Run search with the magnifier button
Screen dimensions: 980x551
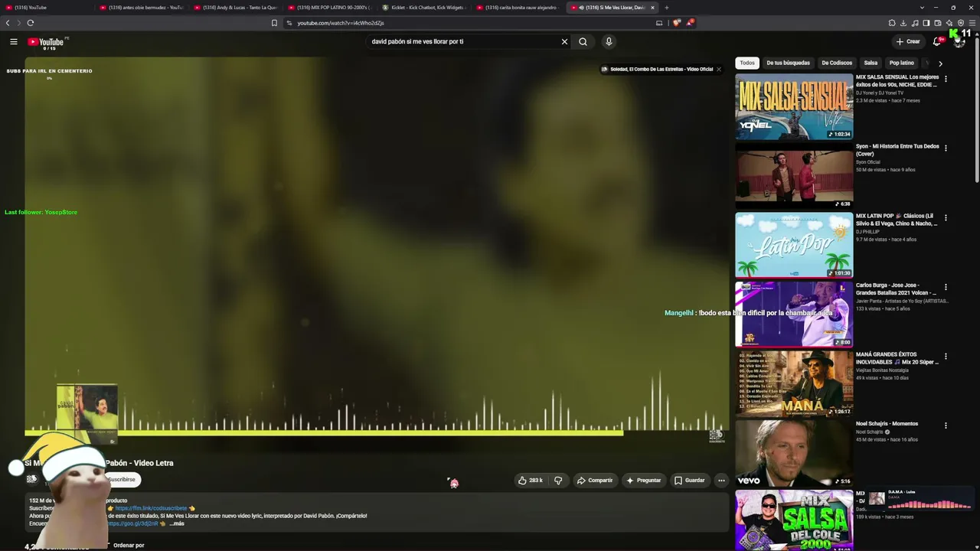click(x=583, y=41)
